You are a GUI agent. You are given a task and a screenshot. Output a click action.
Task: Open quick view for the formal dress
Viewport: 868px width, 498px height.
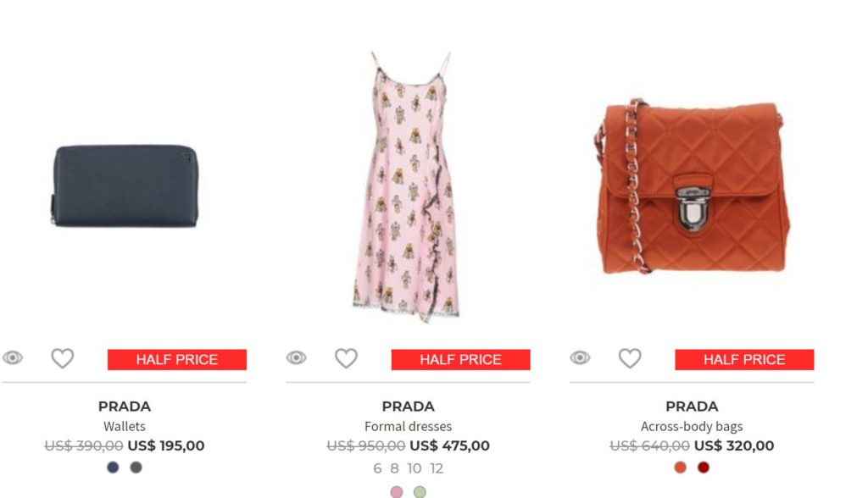(296, 358)
